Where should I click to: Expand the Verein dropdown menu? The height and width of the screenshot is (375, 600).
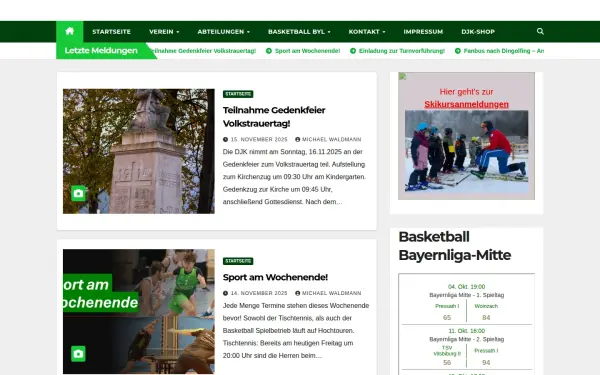(x=164, y=32)
